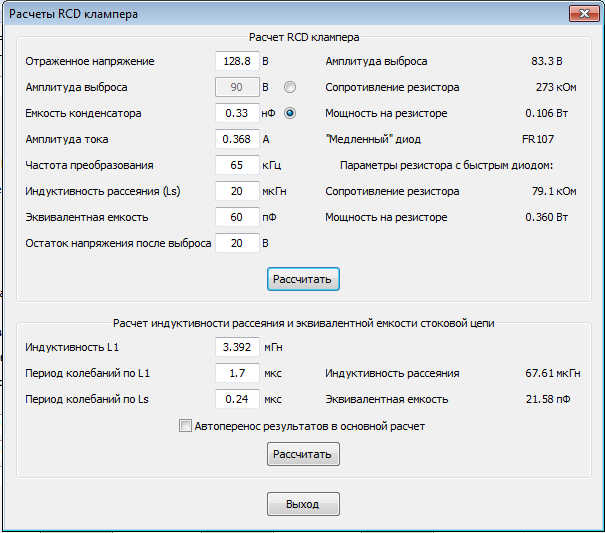
Task: Close the RCD clamper calculation window
Action: (x=584, y=14)
